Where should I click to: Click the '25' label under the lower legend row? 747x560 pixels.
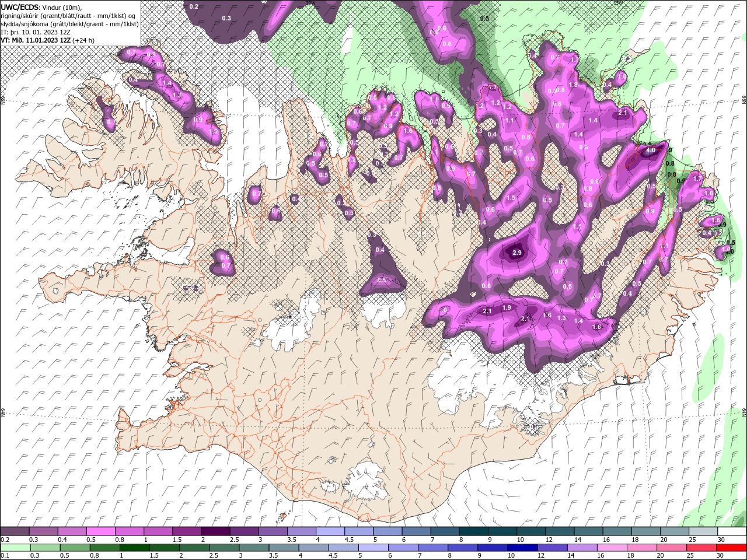[x=692, y=556]
